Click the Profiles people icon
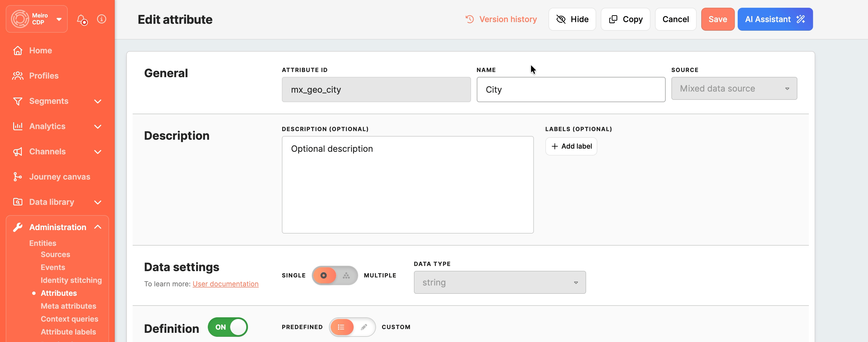This screenshot has width=868, height=342. pyautogui.click(x=18, y=76)
